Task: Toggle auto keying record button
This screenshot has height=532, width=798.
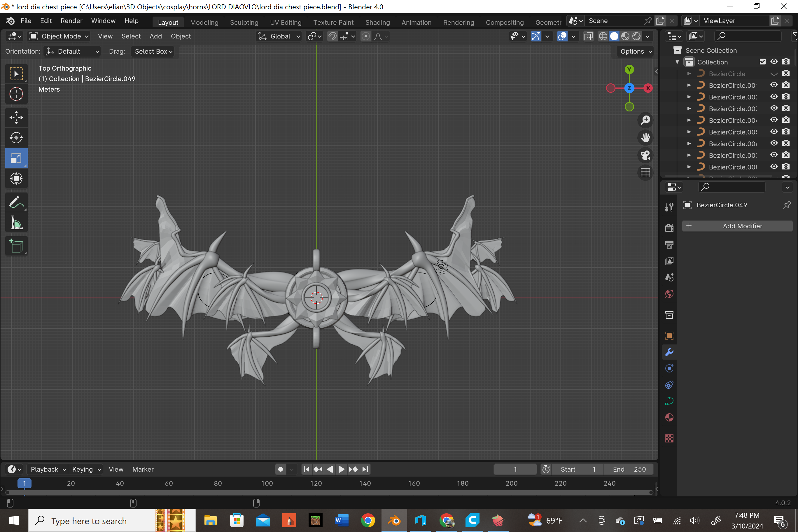Action: 280,469
